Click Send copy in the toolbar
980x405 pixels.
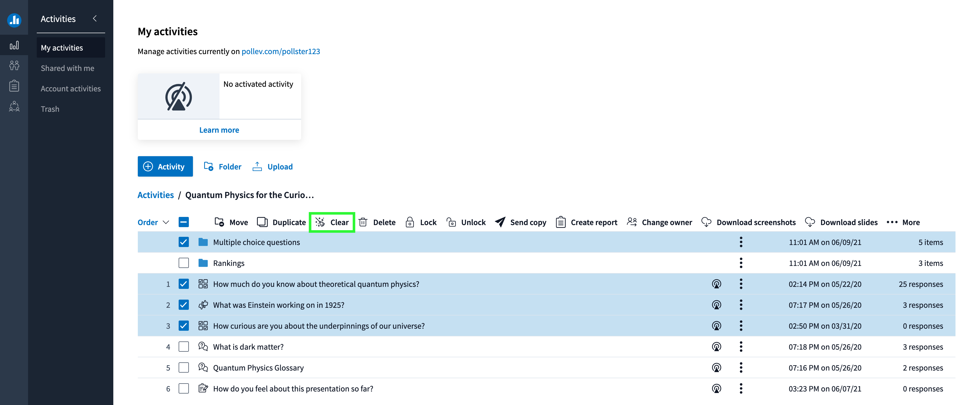click(x=520, y=223)
